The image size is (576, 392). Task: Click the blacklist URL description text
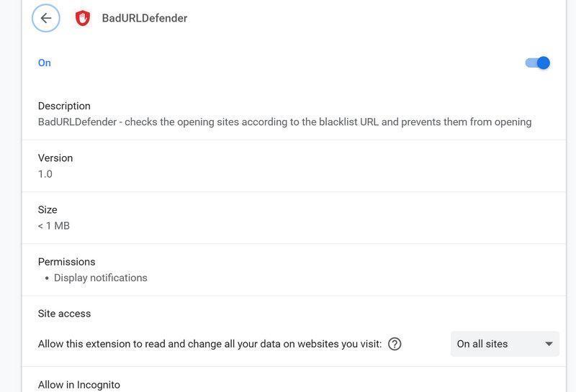point(284,122)
